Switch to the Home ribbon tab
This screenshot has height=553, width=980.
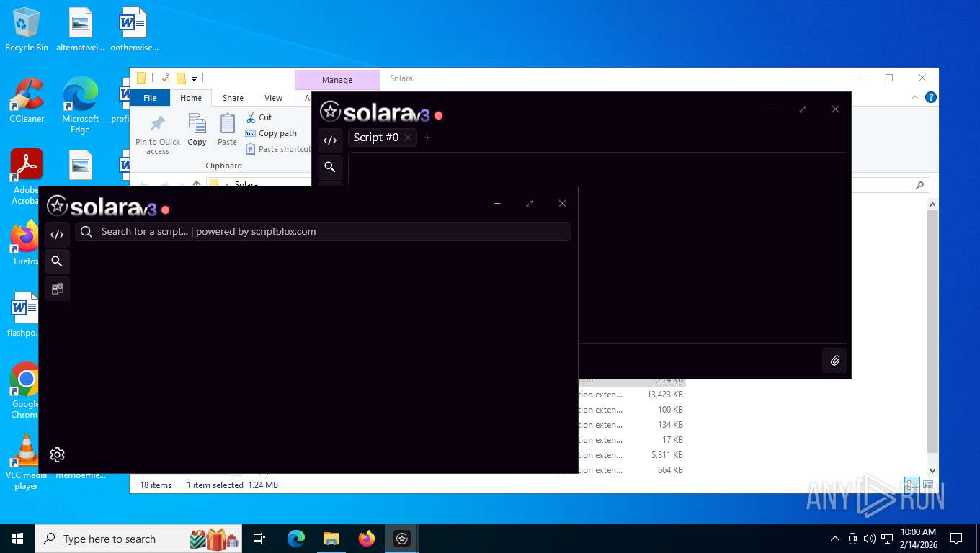pos(191,98)
